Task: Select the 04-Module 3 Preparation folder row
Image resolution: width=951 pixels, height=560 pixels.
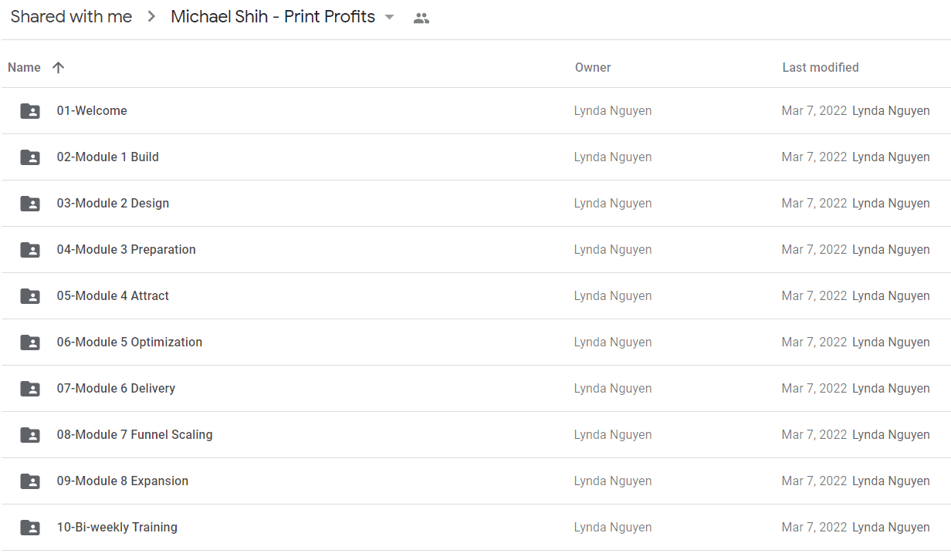Action: tap(475, 250)
